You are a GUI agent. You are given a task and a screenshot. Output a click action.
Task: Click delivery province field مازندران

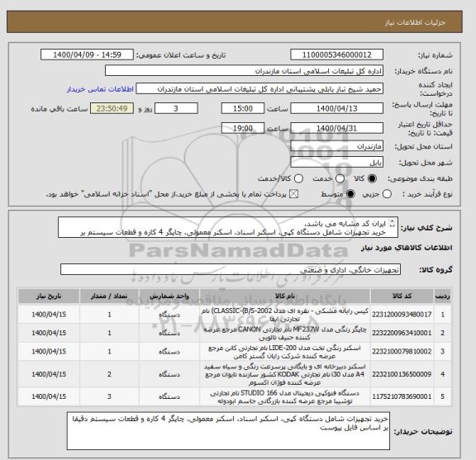pyautogui.click(x=336, y=146)
